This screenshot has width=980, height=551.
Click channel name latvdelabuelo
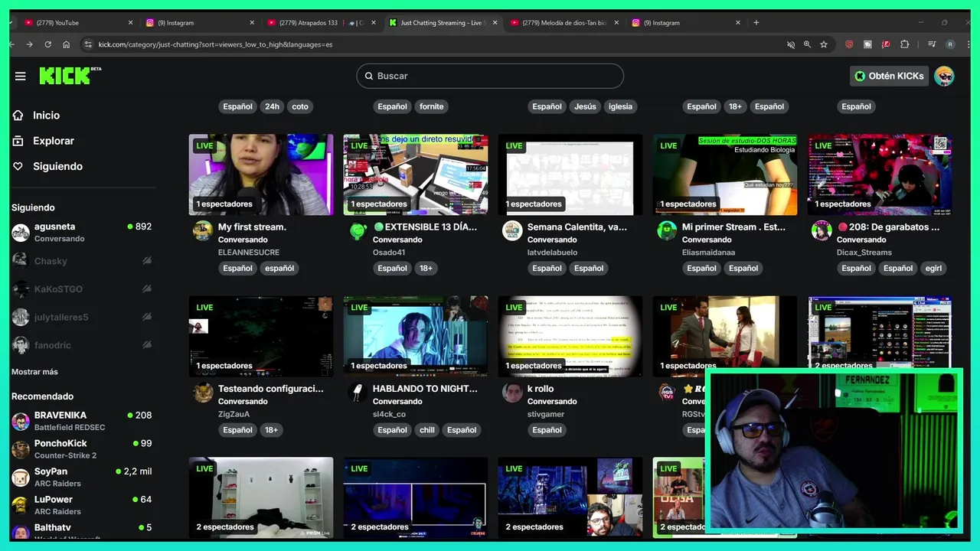click(x=552, y=253)
